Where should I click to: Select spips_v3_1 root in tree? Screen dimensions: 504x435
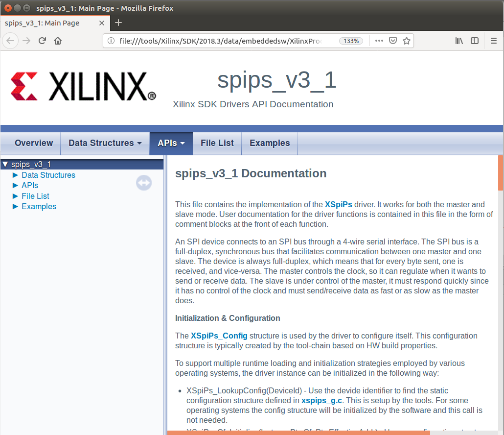(31, 165)
